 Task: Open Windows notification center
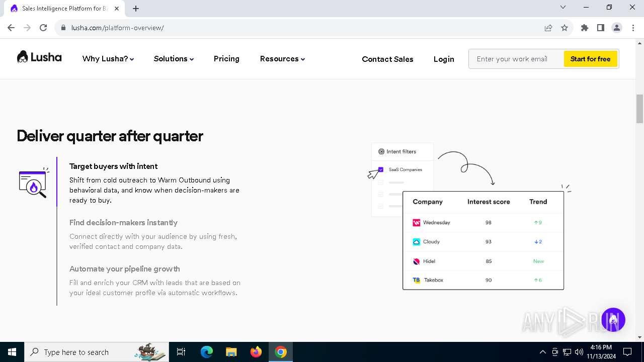click(627, 352)
